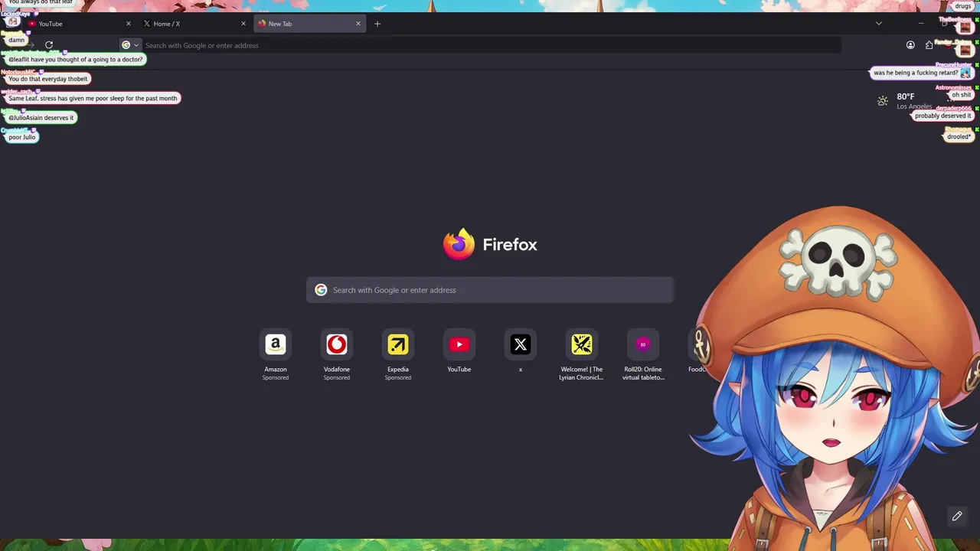Click the Google logo in center search box
Viewport: 980px width, 551px height.
(x=321, y=290)
